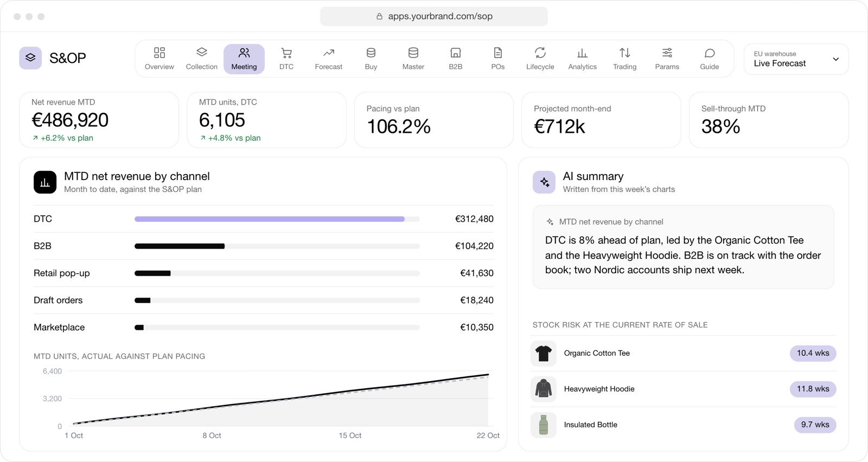Viewport: 868px width, 462px height.
Task: Click the €104,220 B2B value
Action: point(474,246)
